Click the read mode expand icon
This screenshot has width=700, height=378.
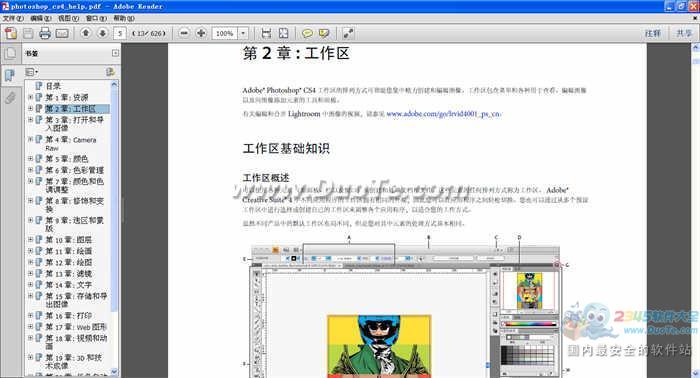(x=348, y=33)
